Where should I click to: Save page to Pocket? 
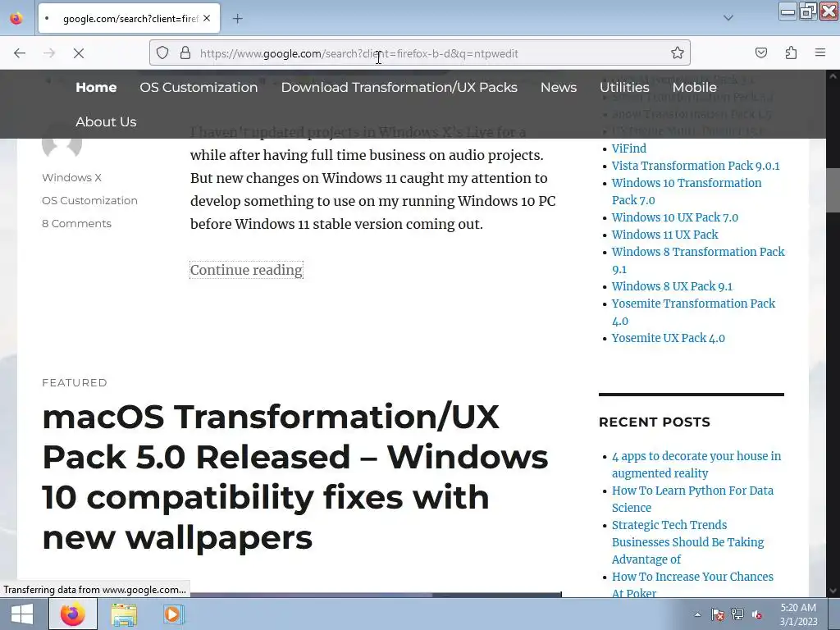click(760, 52)
